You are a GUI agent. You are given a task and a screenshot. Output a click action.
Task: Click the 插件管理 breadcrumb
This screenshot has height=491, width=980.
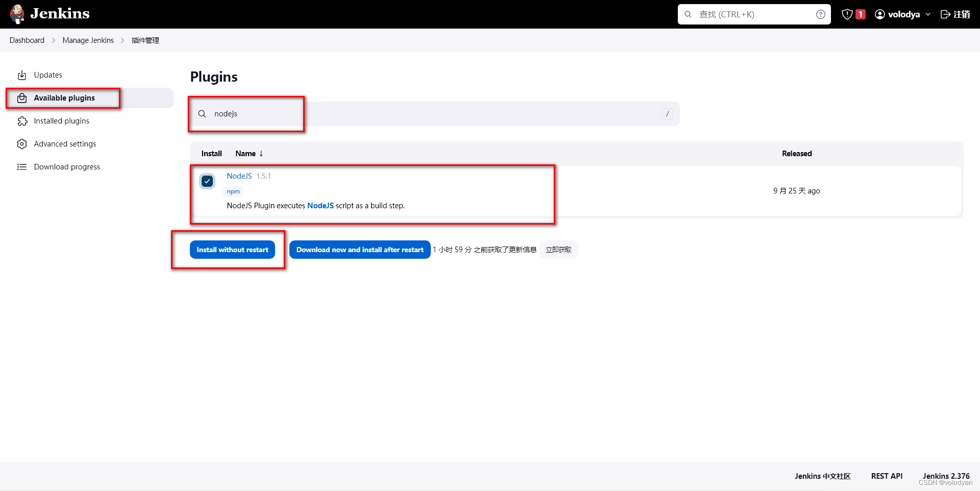point(145,40)
